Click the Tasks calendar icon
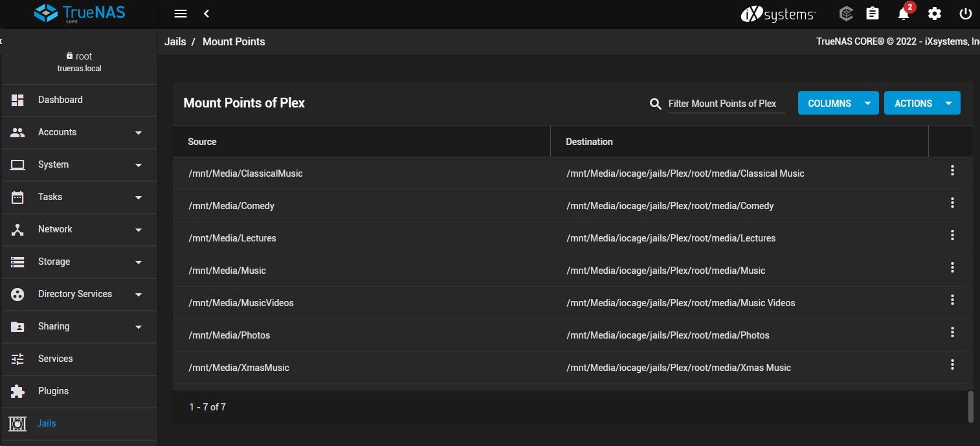 click(x=17, y=197)
